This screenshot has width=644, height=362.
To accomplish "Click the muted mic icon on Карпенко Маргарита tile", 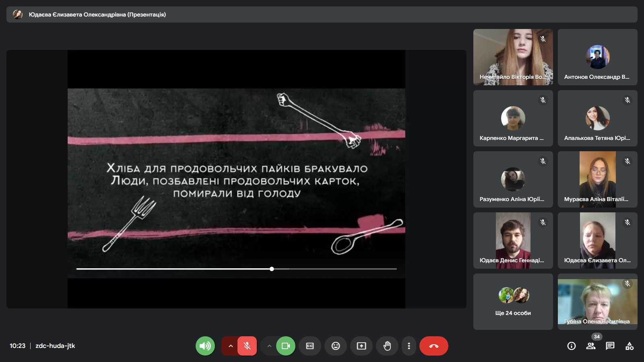I will (543, 100).
